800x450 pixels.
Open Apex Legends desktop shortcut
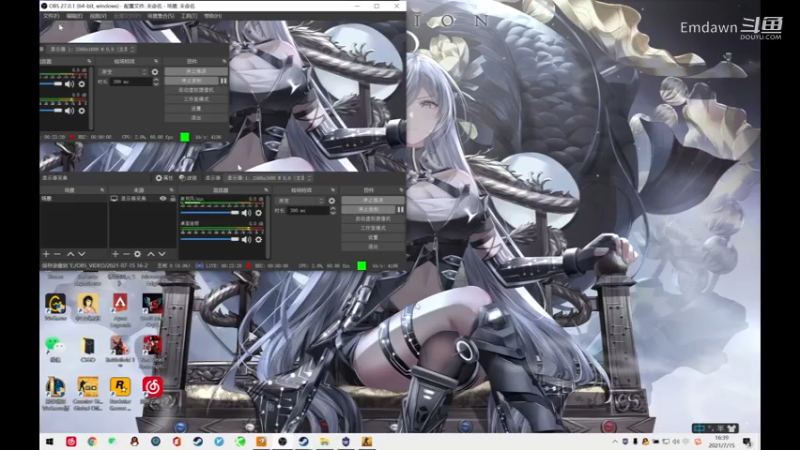[120, 310]
